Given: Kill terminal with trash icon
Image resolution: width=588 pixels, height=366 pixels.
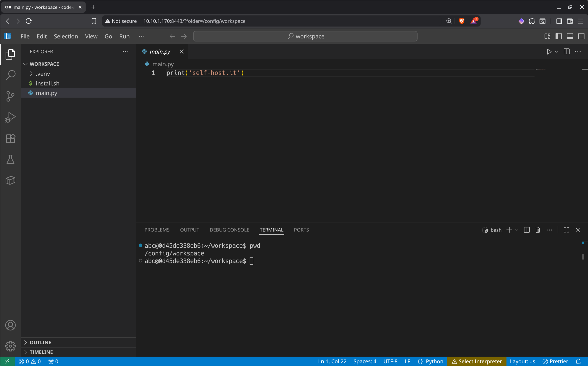Looking at the screenshot, I should [538, 230].
